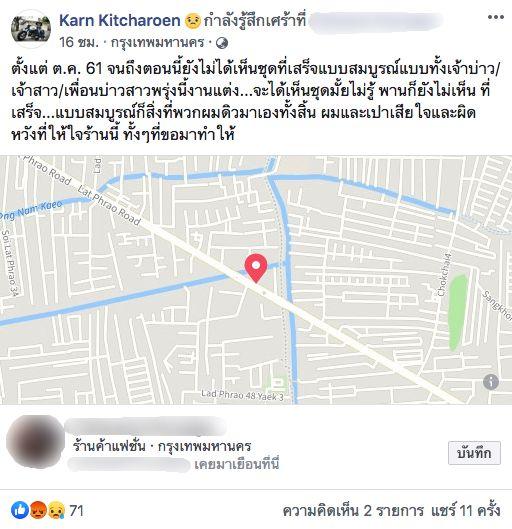Click the globe public privacy icon
The image size is (512, 529).
[222, 43]
